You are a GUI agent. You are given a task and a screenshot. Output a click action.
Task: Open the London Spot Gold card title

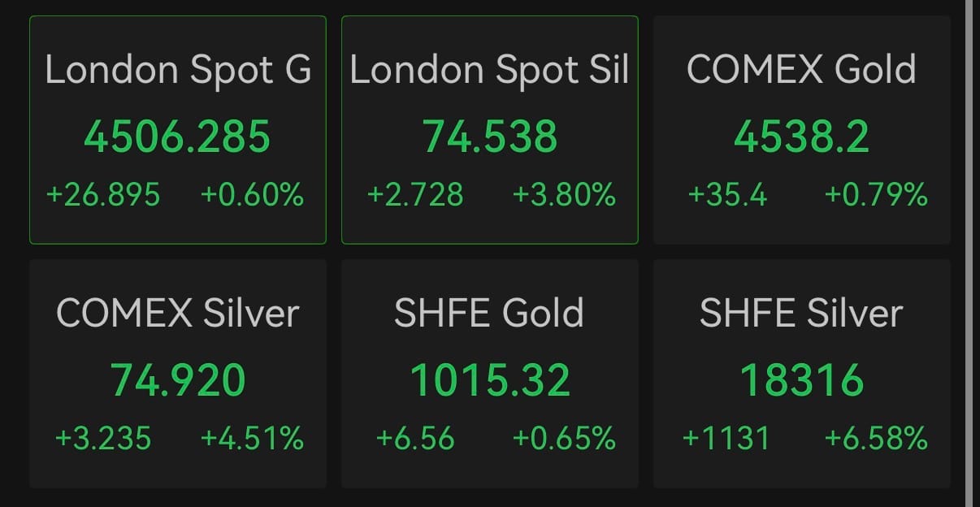pos(178,70)
